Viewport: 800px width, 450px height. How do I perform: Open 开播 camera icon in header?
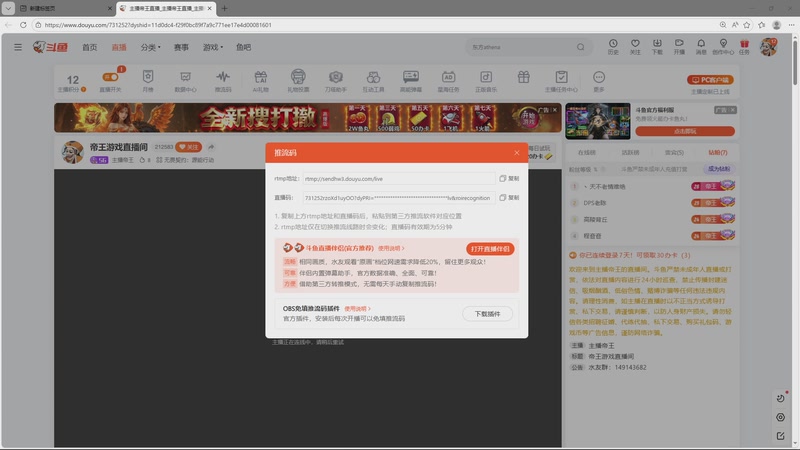[679, 47]
